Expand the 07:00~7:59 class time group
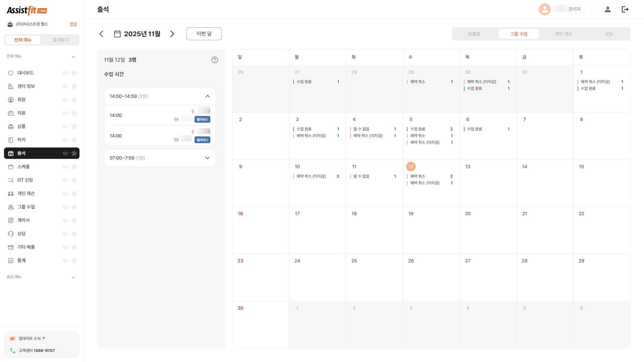Screen dimensions: 644x362 [x=208, y=158]
